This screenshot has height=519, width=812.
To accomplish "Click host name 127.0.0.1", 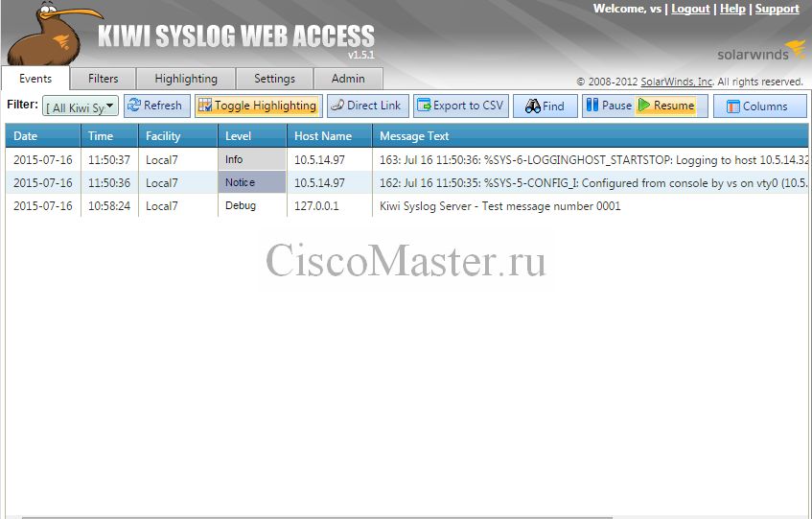I will (x=330, y=205).
